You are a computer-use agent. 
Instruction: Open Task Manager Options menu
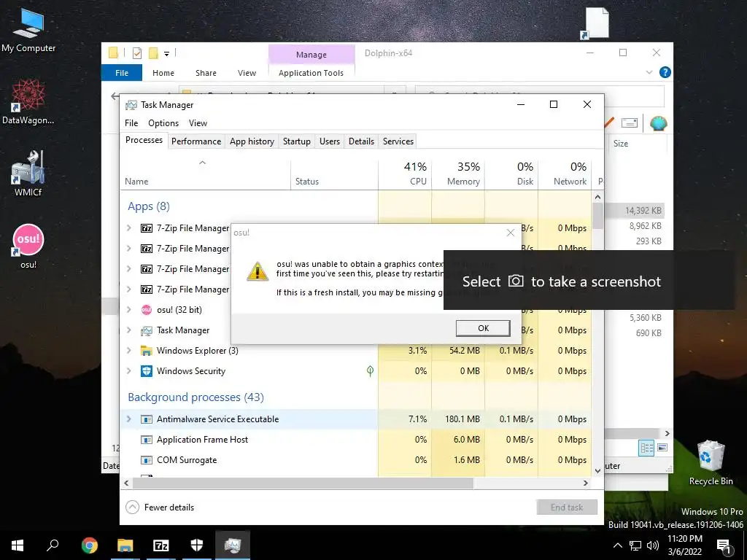(163, 122)
